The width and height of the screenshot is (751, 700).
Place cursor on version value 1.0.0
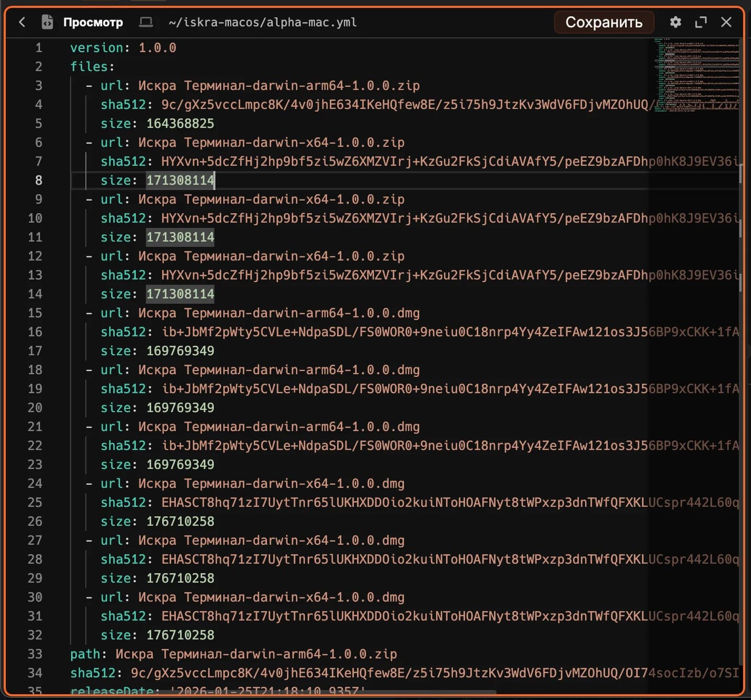click(x=157, y=48)
